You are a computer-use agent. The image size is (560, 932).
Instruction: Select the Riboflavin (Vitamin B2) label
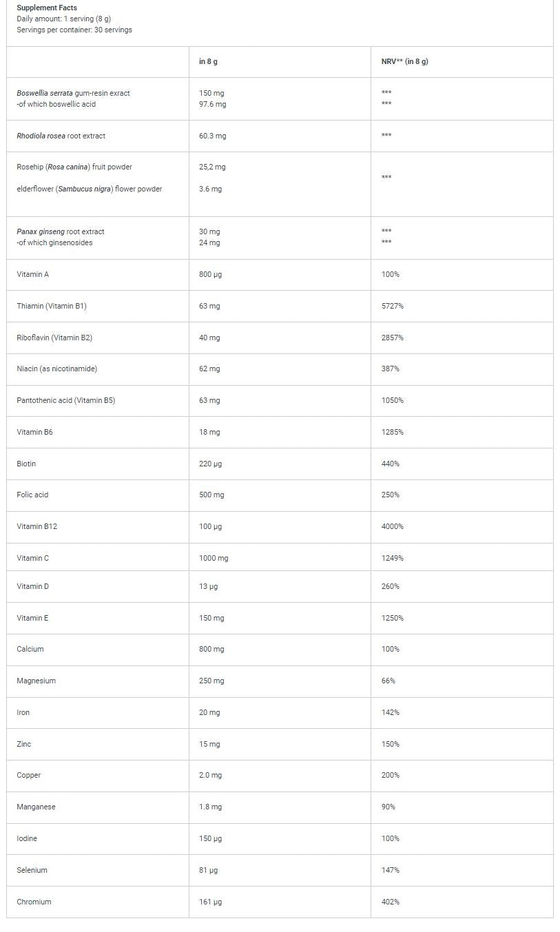click(x=54, y=338)
